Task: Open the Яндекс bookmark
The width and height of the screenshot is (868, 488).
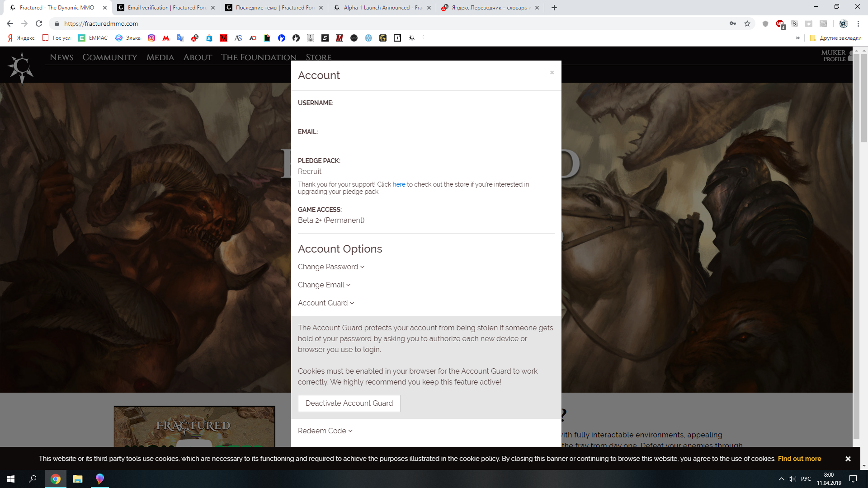Action: tap(21, 38)
